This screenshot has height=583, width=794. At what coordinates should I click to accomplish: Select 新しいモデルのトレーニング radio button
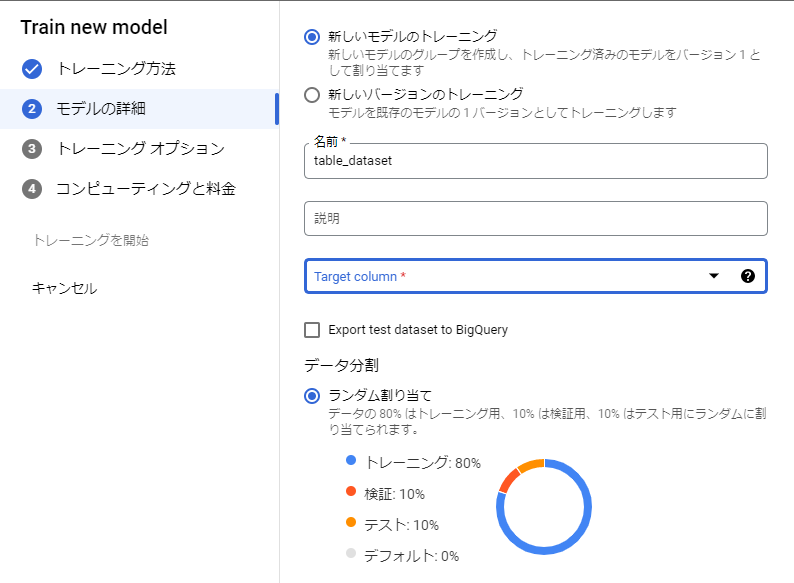point(312,37)
